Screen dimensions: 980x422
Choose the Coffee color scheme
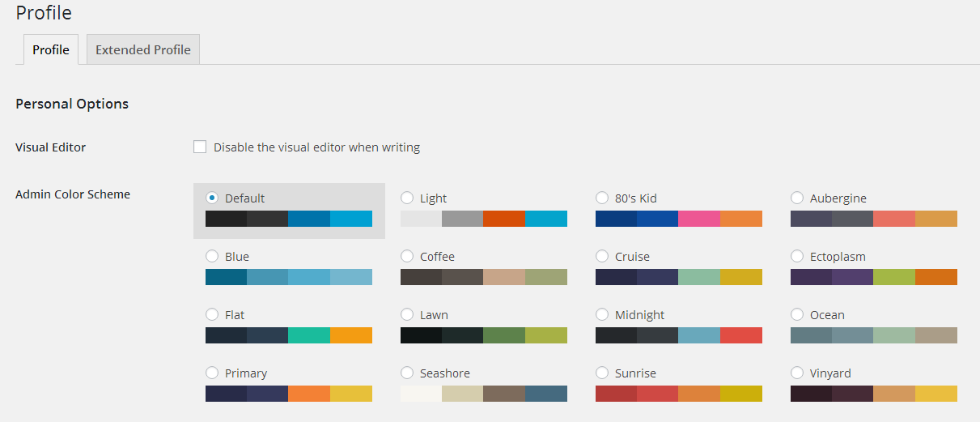coord(407,256)
